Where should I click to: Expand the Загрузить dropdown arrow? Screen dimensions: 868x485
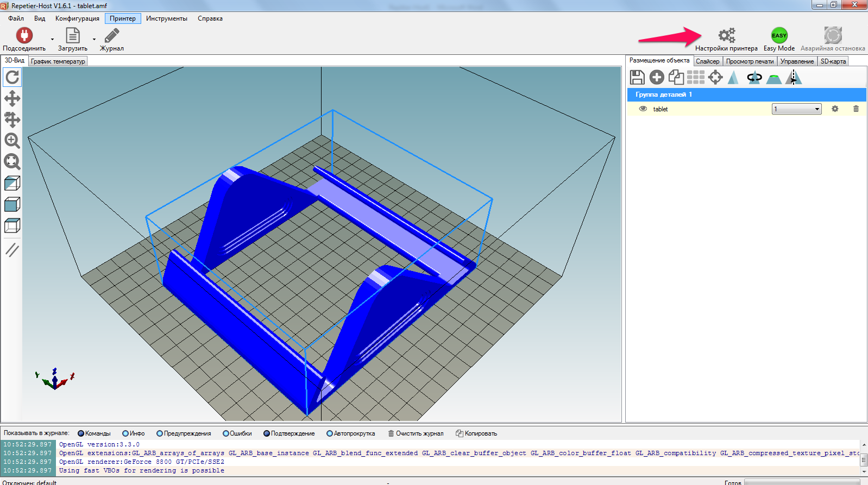[94, 39]
